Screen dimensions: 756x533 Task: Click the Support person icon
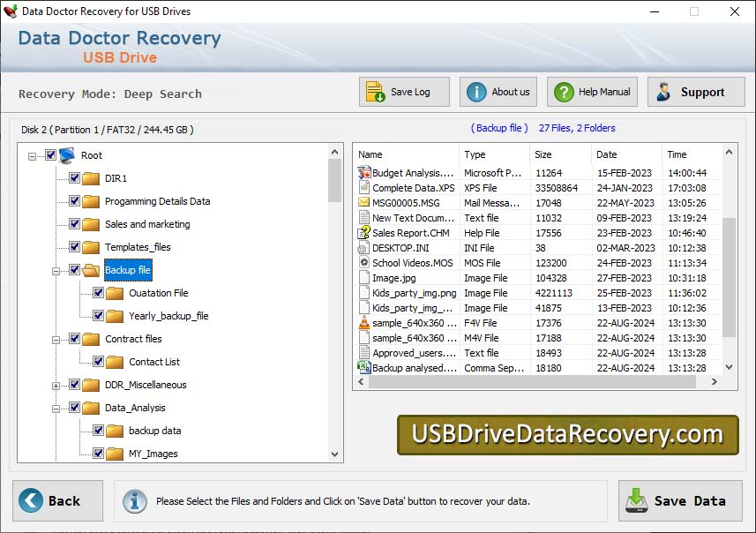664,91
